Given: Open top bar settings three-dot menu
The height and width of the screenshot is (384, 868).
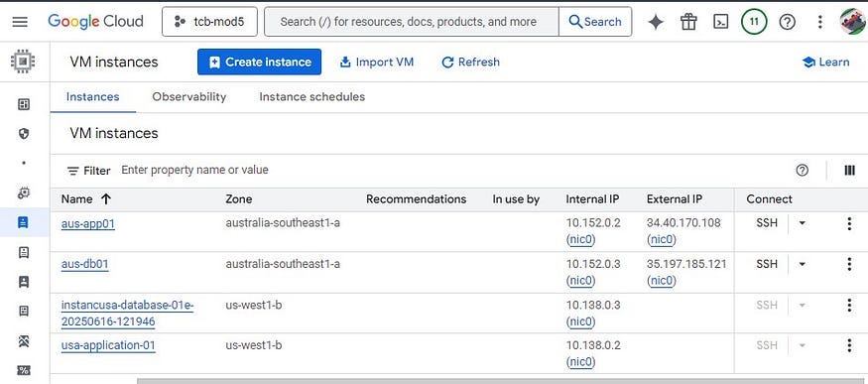Looking at the screenshot, I should pos(819,22).
